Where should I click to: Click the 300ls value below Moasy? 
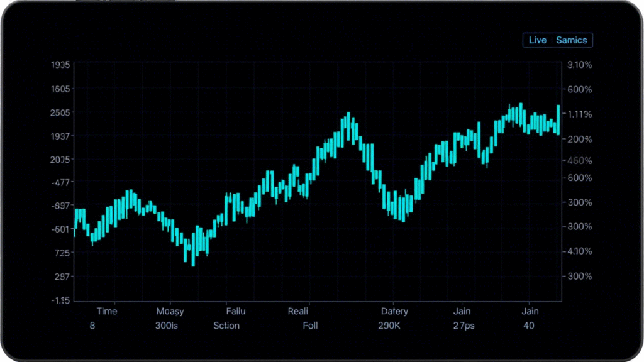(x=167, y=326)
